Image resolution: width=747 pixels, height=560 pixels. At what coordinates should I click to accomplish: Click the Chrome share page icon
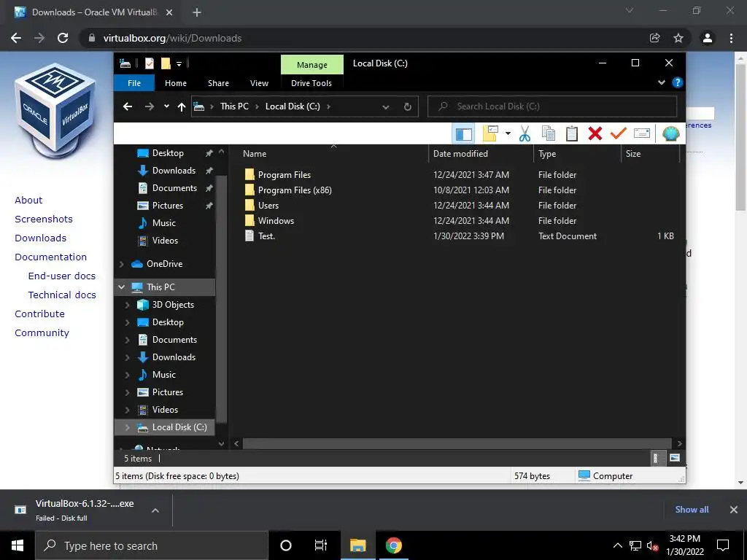(655, 38)
